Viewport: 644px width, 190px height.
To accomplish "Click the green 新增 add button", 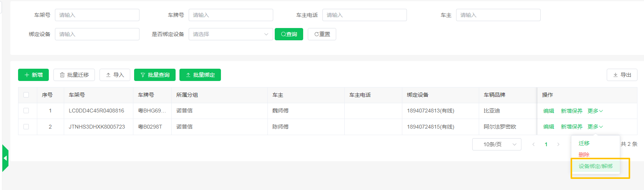I will 33,75.
